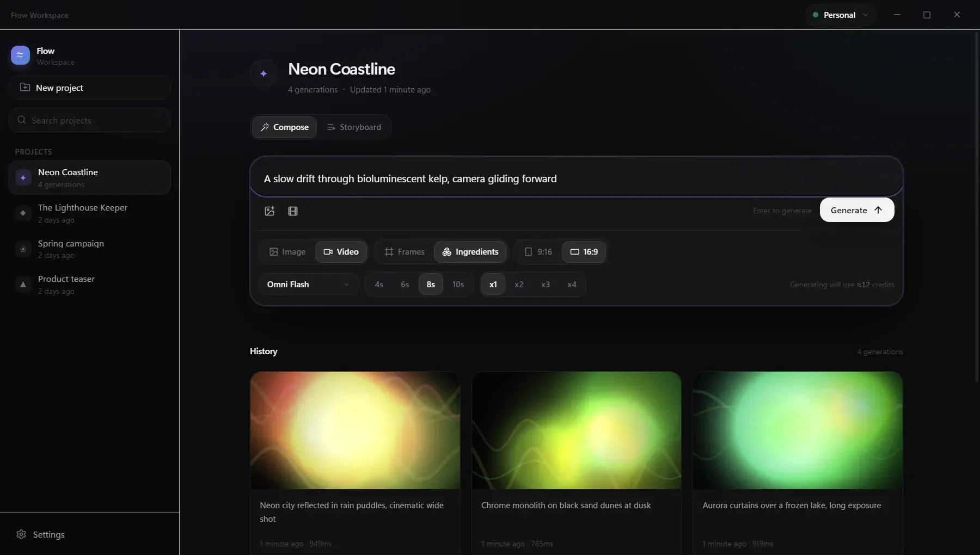
Task: Select x2 output count
Action: pyautogui.click(x=519, y=285)
